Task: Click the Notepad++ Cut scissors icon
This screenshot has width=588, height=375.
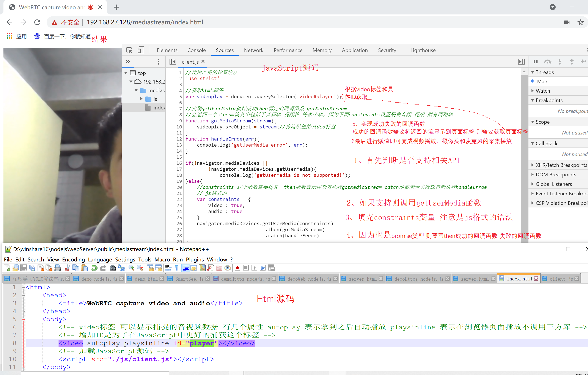Action: click(67, 268)
